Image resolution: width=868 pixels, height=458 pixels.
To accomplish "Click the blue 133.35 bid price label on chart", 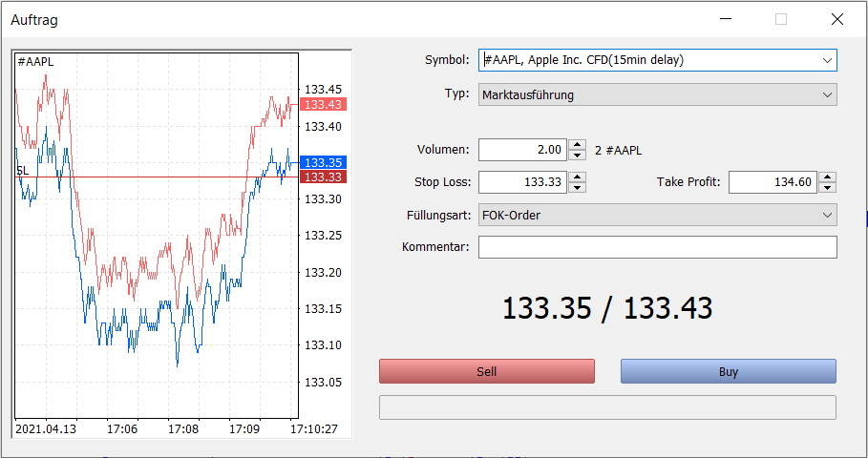I will [x=324, y=162].
